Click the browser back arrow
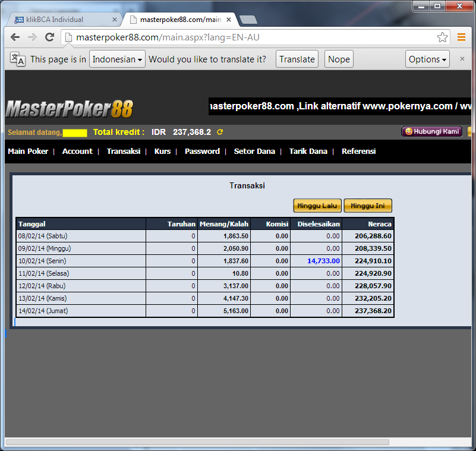The height and width of the screenshot is (451, 476). coord(15,37)
